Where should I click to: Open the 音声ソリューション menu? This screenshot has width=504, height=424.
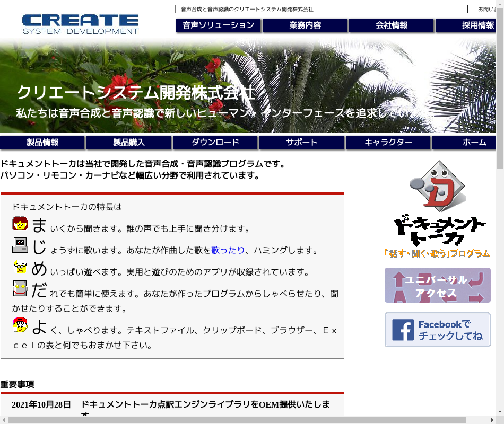219,25
